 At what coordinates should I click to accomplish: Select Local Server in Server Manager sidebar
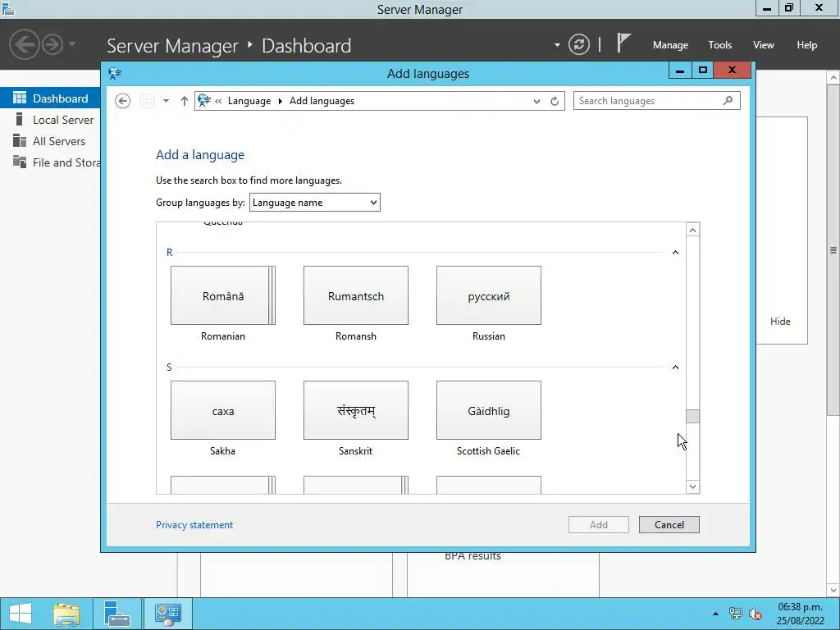[x=50, y=120]
